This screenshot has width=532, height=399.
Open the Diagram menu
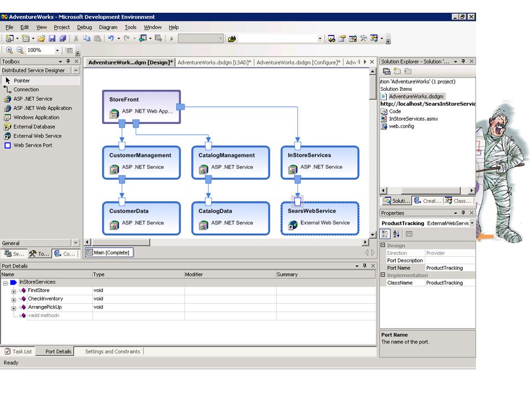pyautogui.click(x=108, y=27)
